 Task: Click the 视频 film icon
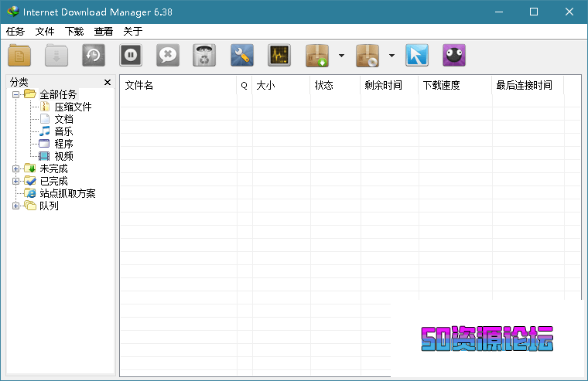click(x=44, y=156)
